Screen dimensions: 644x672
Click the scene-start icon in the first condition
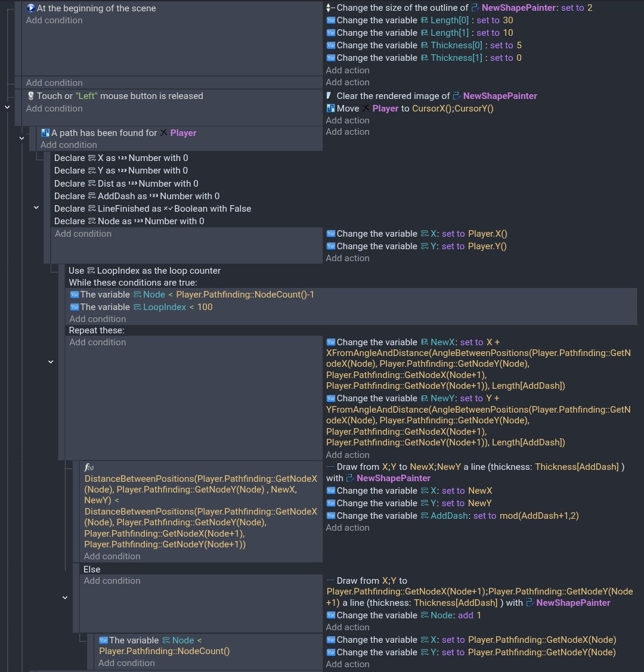click(31, 8)
